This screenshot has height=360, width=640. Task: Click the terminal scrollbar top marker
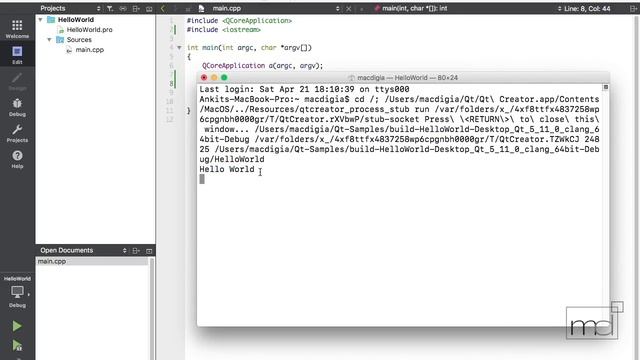606,87
